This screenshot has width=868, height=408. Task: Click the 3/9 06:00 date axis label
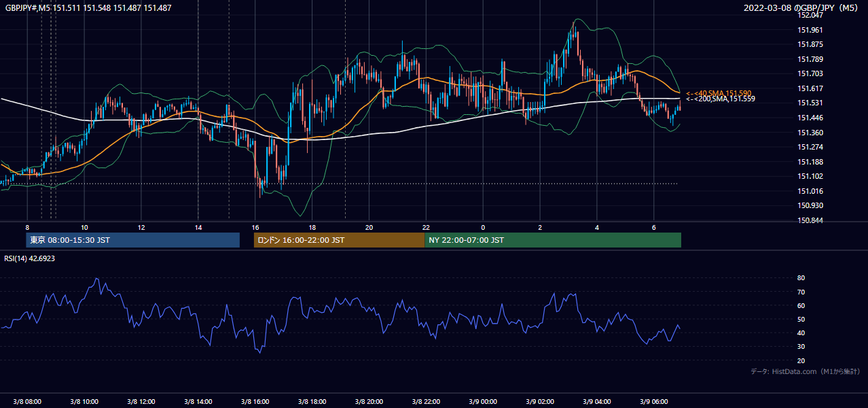654,402
